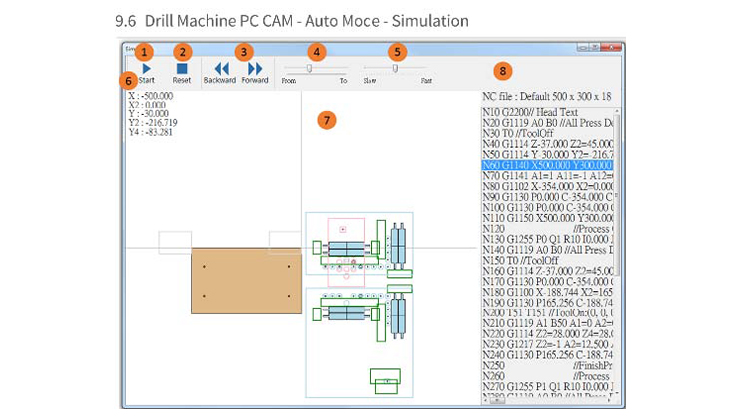743x418 pixels.
Task: Step Backward in the simulation
Action: pyautogui.click(x=220, y=68)
